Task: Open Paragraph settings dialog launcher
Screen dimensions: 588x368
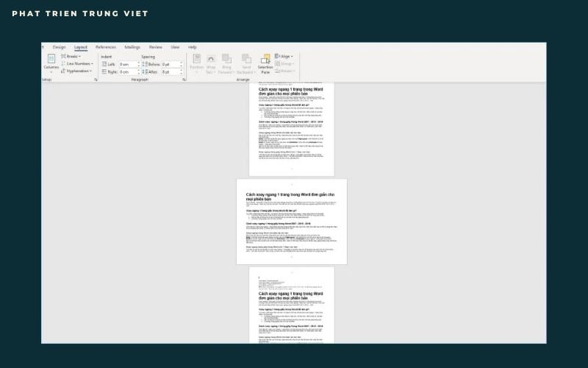Action: (184, 79)
